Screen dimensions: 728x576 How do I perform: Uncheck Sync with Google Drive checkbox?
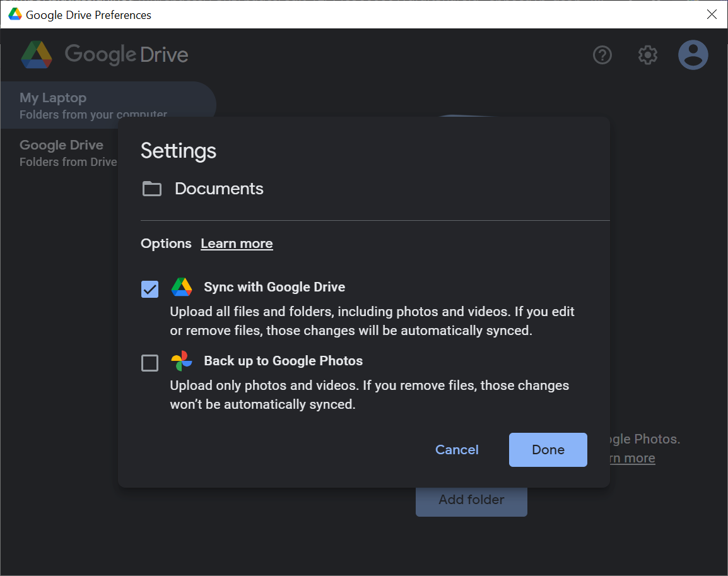pyautogui.click(x=150, y=289)
